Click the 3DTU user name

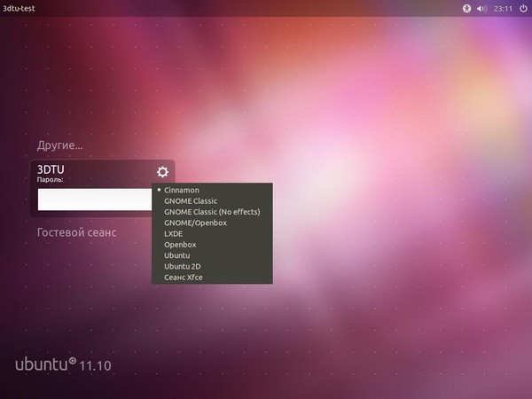pos(51,168)
